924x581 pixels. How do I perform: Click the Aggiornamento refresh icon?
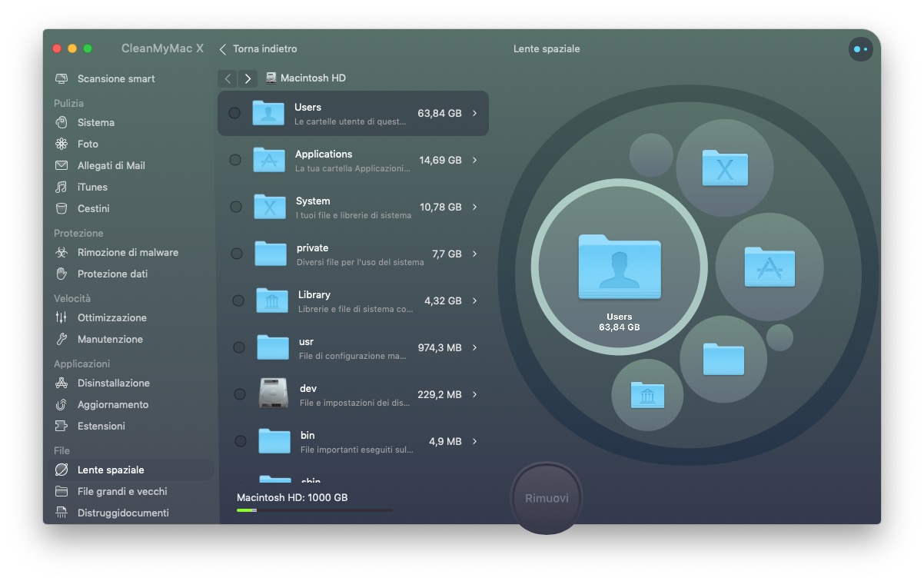coord(61,405)
